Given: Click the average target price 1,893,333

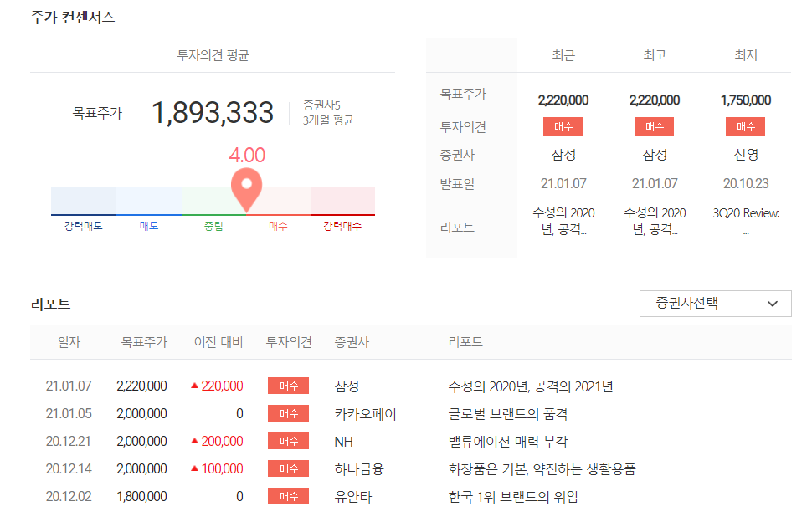Looking at the screenshot, I should 213,112.
